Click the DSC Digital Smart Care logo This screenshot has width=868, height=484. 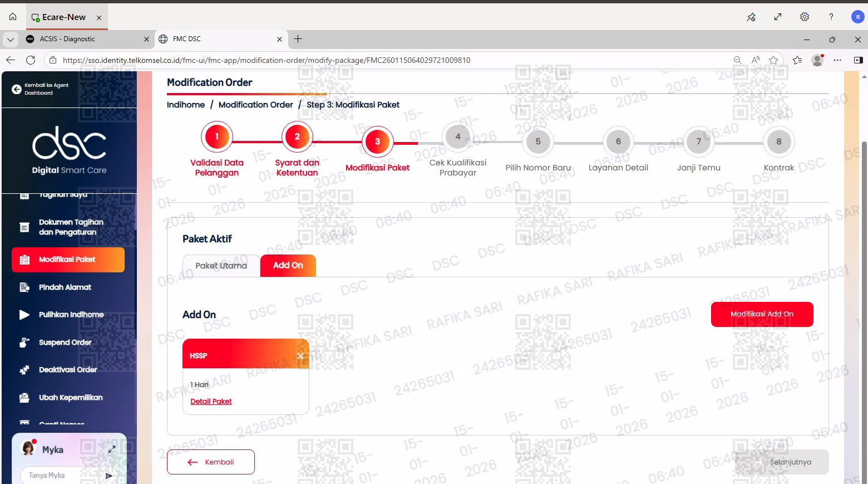[x=69, y=150]
